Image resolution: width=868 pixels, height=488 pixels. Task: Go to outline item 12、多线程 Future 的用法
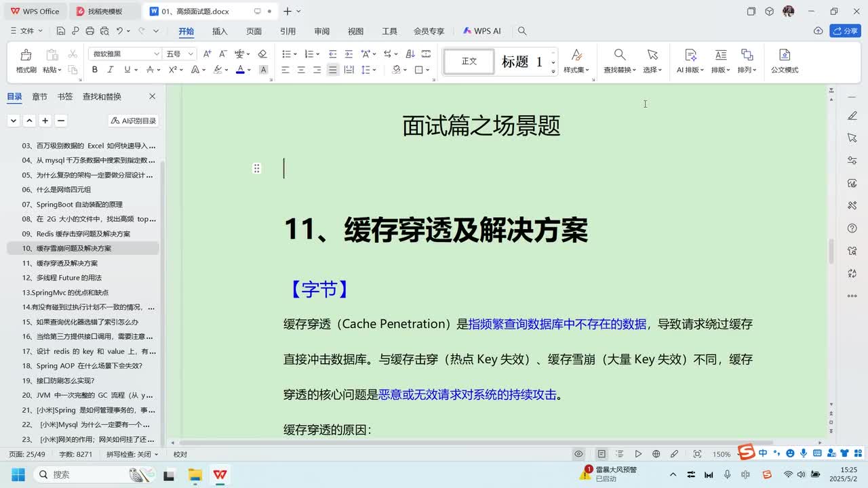pyautogui.click(x=62, y=278)
